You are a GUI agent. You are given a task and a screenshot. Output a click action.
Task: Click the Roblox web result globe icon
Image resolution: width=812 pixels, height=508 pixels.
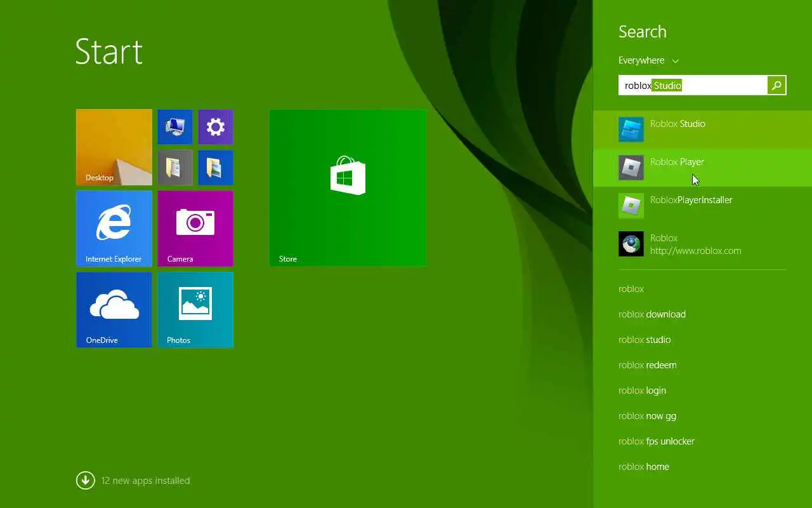pyautogui.click(x=631, y=244)
